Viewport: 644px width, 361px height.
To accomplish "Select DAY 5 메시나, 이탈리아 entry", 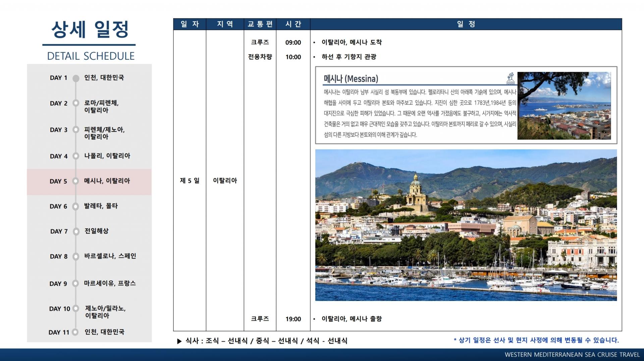I will pos(89,182).
